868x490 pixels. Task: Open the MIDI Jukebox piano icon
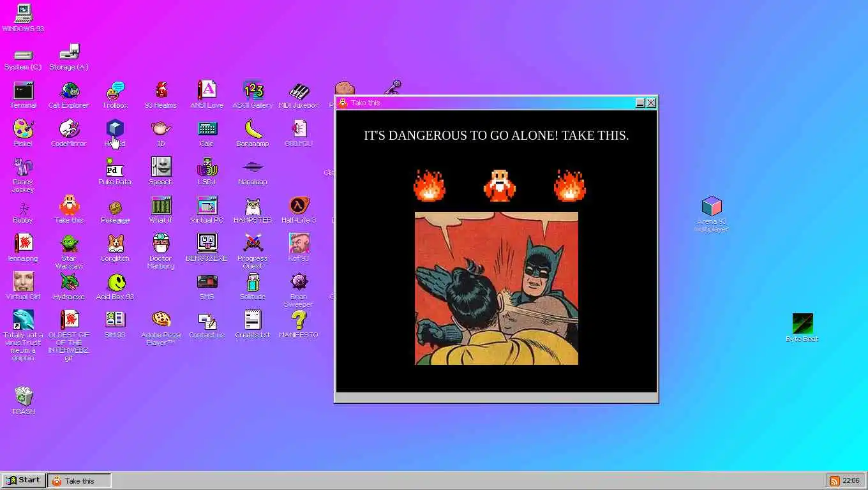(x=299, y=95)
